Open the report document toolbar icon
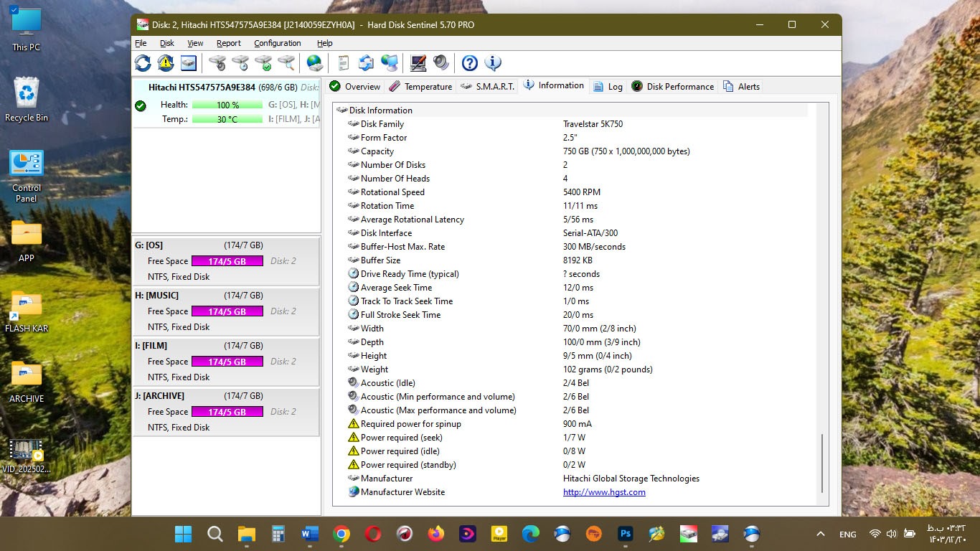 pos(343,63)
